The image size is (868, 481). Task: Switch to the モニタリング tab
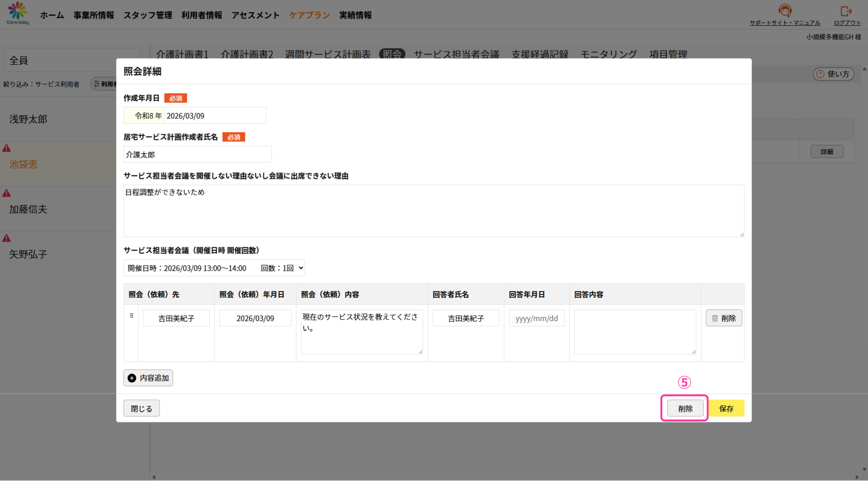(x=609, y=54)
